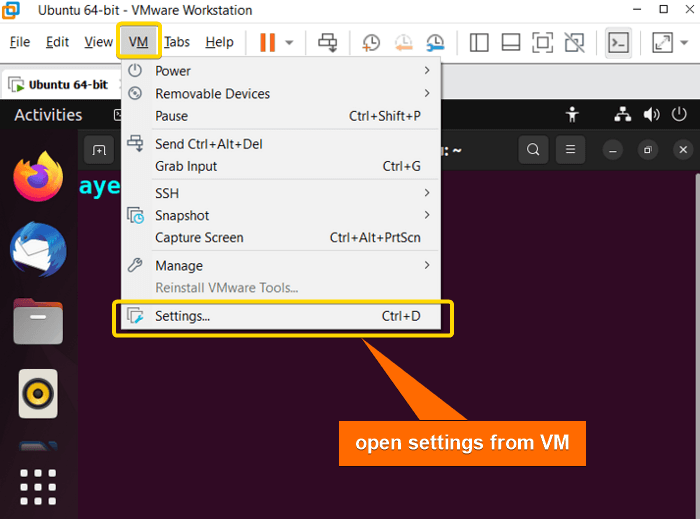Open the power options dropdown arrow beside pause

[x=289, y=43]
